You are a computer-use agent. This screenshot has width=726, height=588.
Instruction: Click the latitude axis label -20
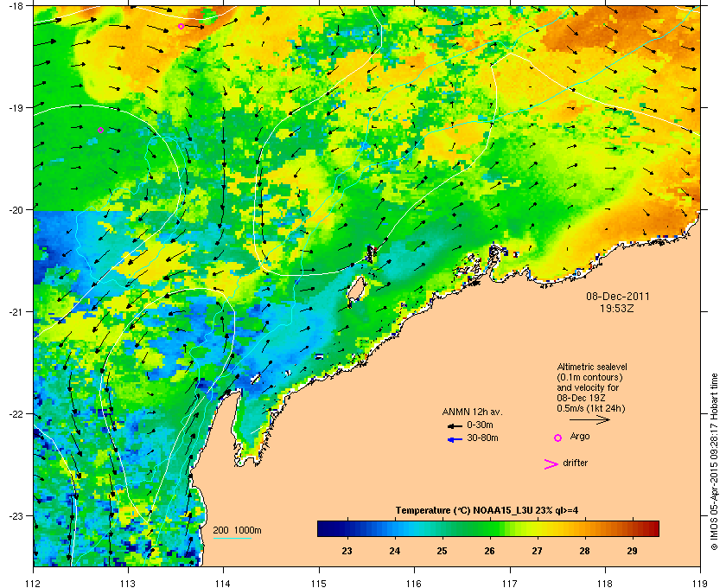pos(17,210)
